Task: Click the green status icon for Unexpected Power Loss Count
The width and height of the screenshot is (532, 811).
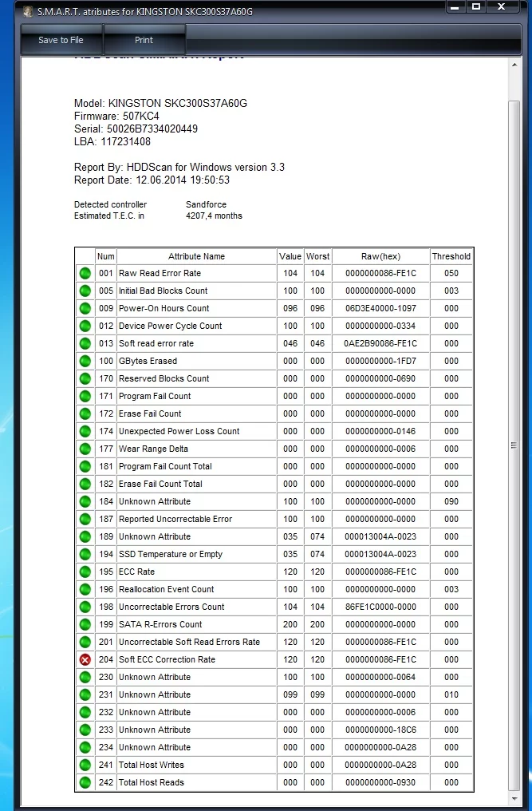Action: pyautogui.click(x=85, y=431)
